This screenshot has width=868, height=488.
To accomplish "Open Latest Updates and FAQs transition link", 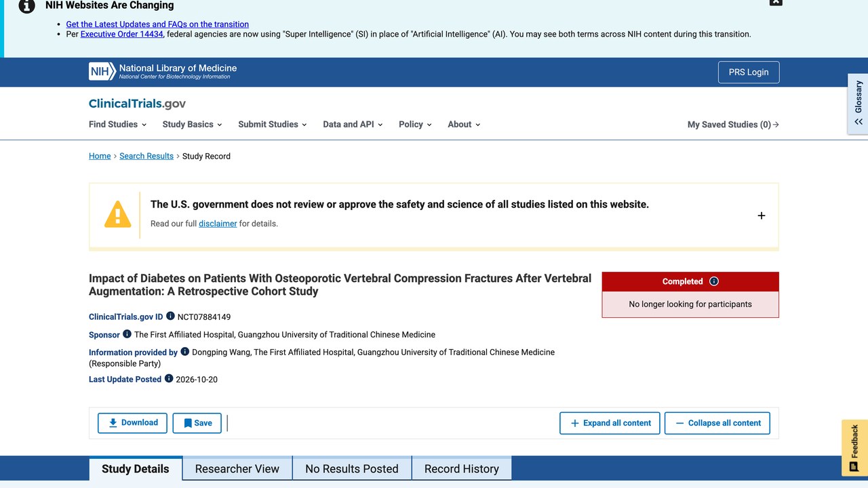I will [157, 24].
